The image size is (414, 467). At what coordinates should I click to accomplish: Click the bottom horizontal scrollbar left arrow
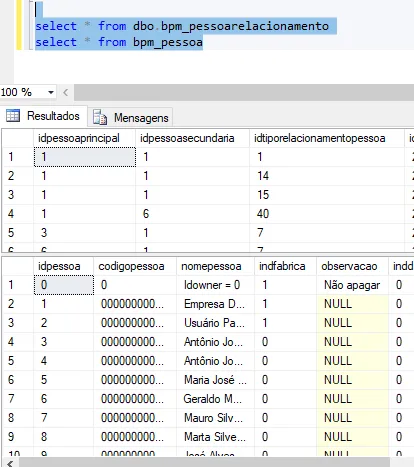[10, 463]
